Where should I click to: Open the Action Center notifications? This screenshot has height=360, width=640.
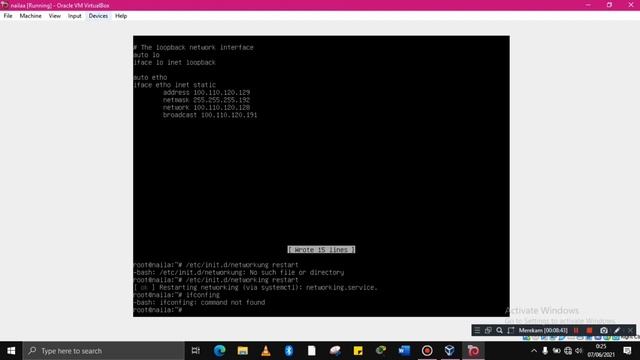pyautogui.click(x=627, y=351)
